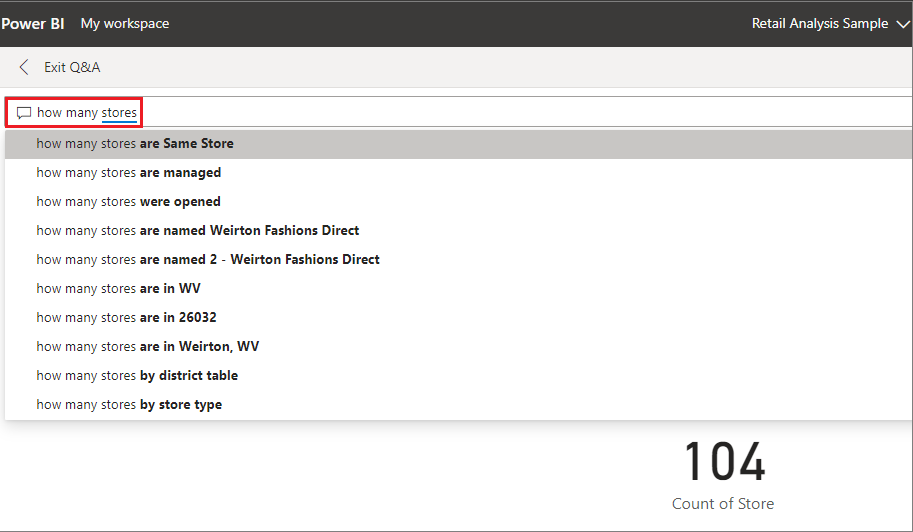The height and width of the screenshot is (532, 913).
Task: Select suggestion 'how many stores are managed'
Action: coord(458,173)
